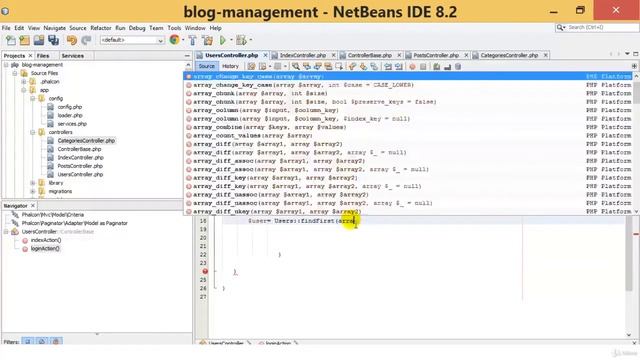Click the Search (Ctrl+I) input field
Screen dimensions: 640x360
click(x=603, y=27)
